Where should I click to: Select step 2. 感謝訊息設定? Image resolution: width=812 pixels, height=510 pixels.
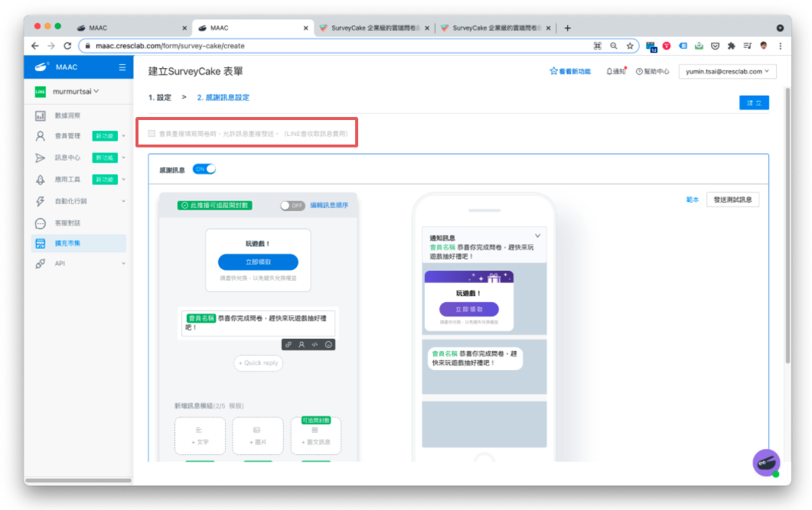(x=223, y=97)
